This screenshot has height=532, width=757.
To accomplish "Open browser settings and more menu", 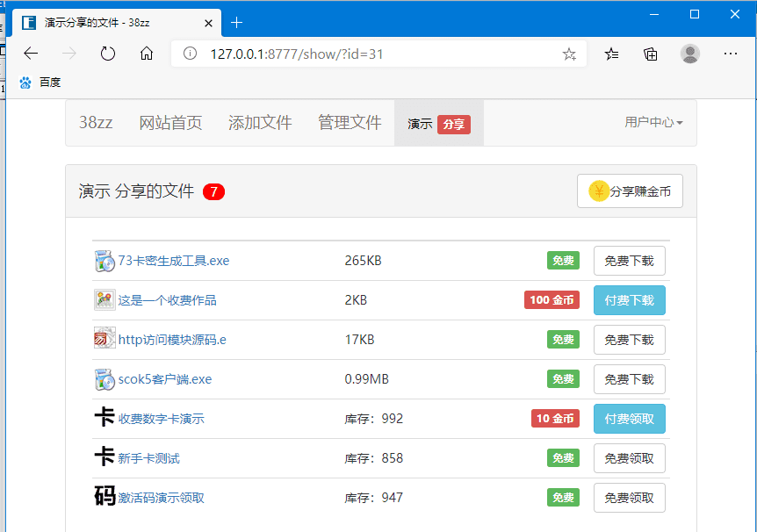I will click(x=730, y=54).
